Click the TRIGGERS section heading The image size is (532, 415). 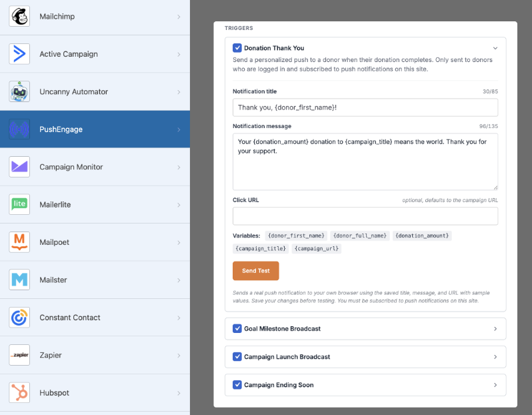pyautogui.click(x=239, y=28)
